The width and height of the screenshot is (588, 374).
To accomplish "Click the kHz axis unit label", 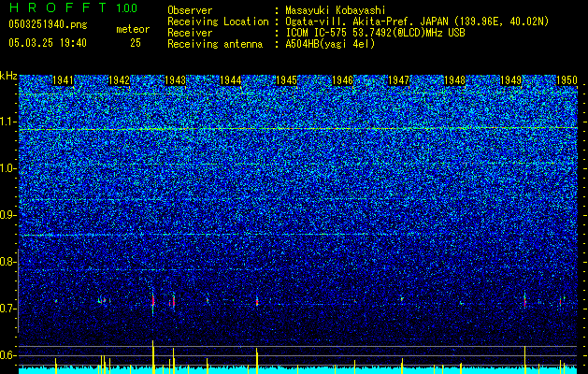I will (x=8, y=76).
